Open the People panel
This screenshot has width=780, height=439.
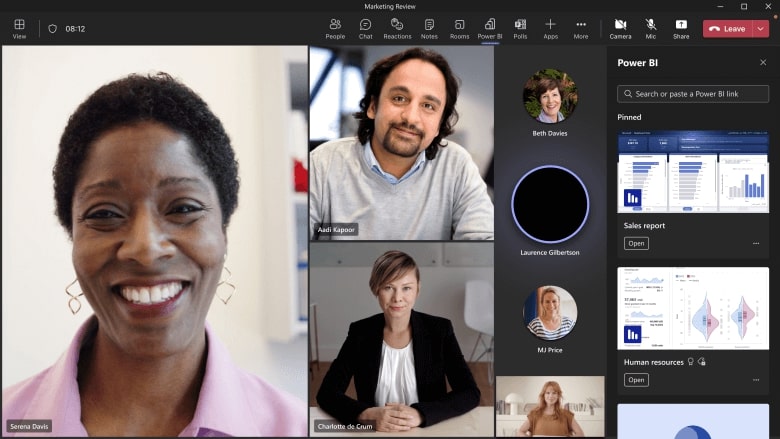coord(335,28)
